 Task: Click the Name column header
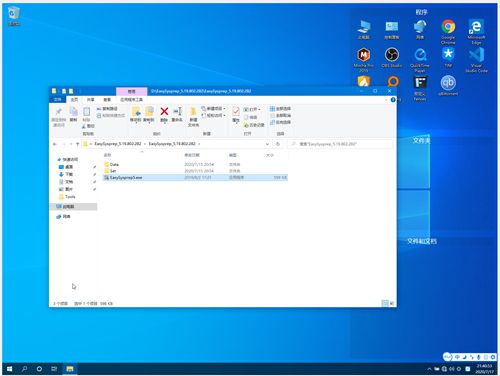click(107, 155)
